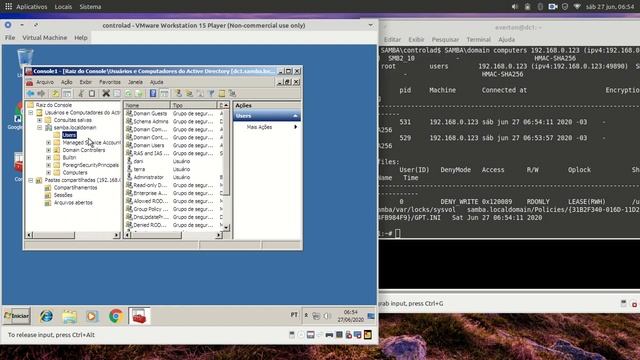
Task: Click the black X delete icon in MMC toolbar
Action: point(106,93)
